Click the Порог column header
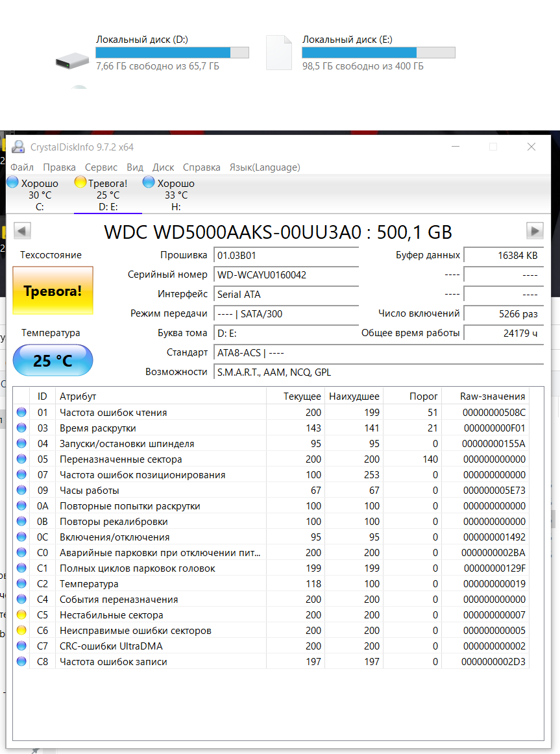Screen dimensions: 560x754 point(413,396)
